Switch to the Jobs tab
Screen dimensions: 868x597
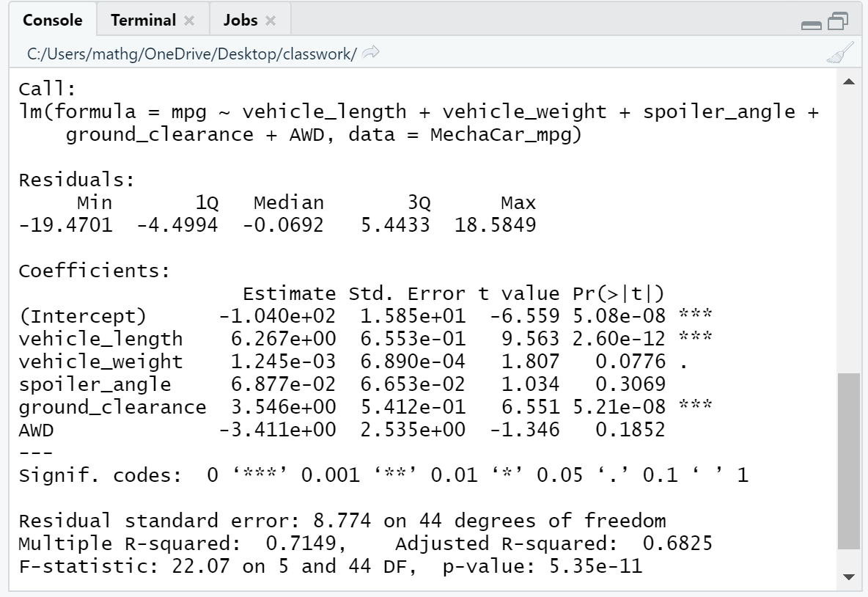(242, 21)
